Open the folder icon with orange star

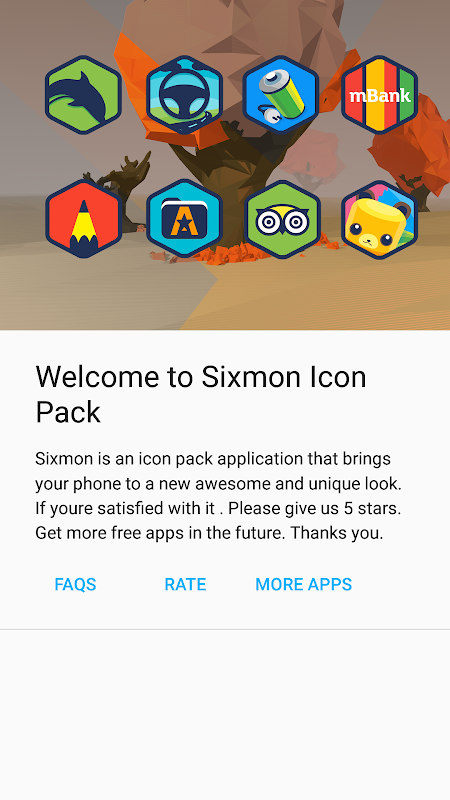(x=184, y=219)
